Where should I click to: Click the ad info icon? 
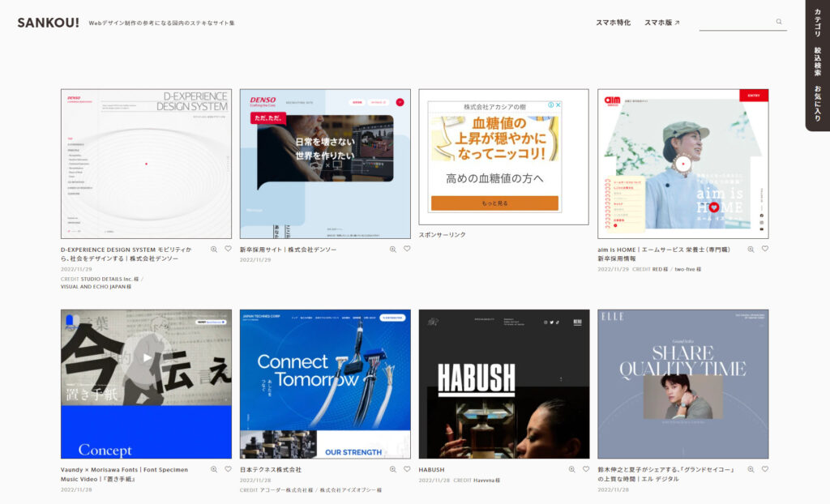pyautogui.click(x=551, y=105)
